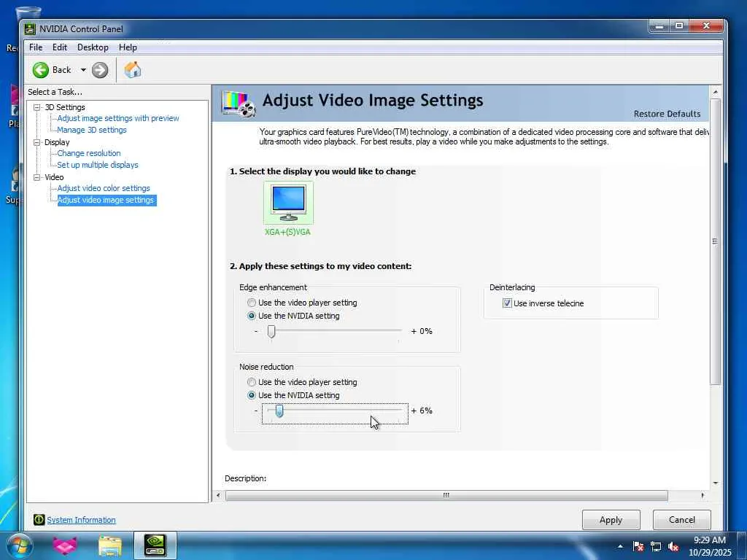Click the Select a Task header
The width and height of the screenshot is (747, 560).
[x=55, y=92]
